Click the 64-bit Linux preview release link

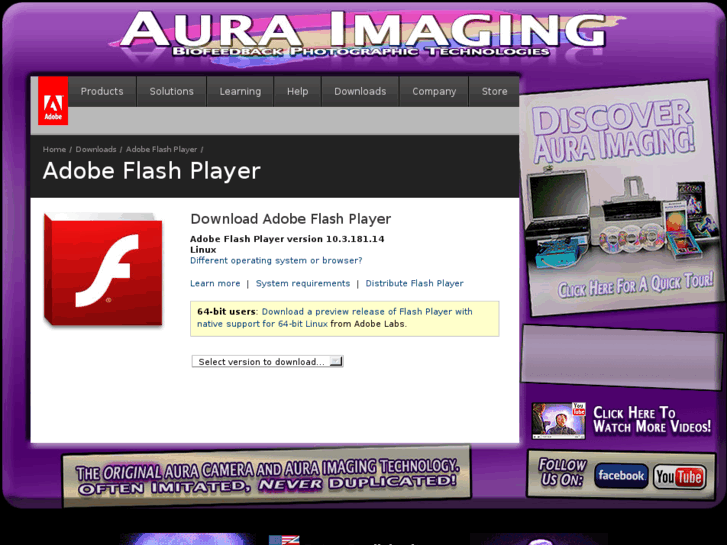(334, 318)
